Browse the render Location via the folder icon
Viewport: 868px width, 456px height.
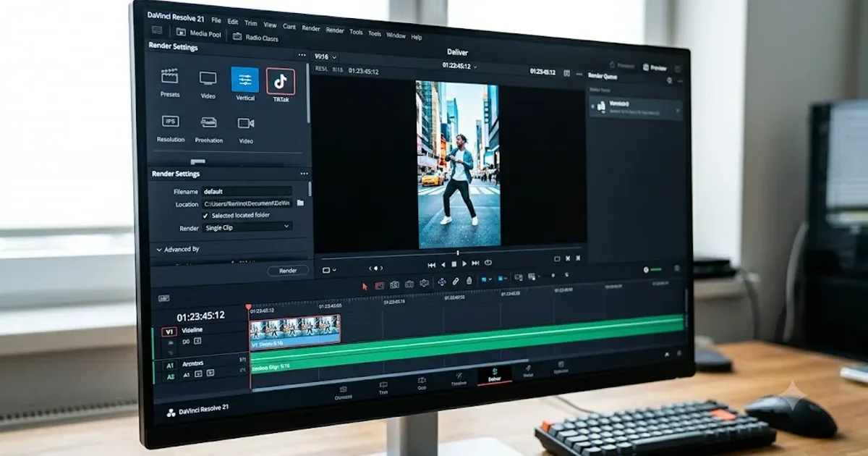pyautogui.click(x=300, y=203)
